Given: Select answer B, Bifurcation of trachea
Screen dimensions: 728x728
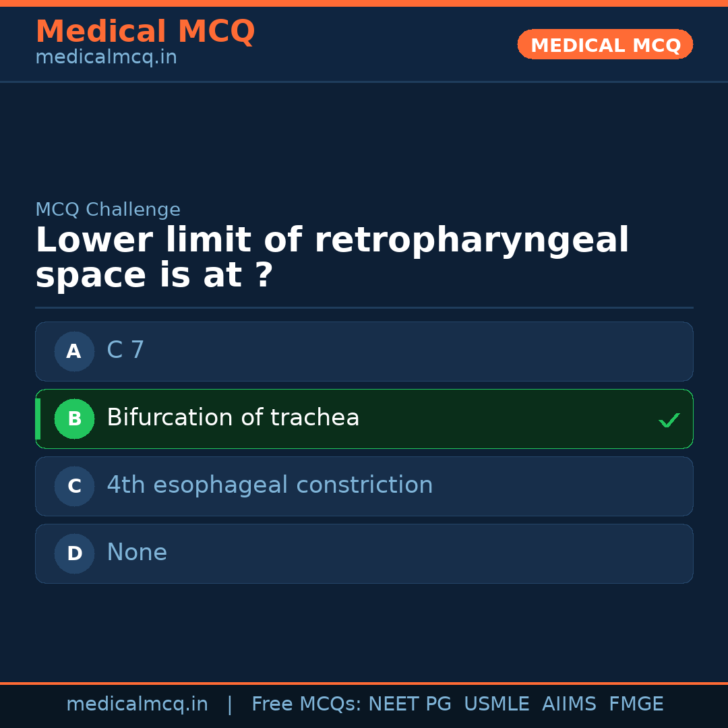Looking at the screenshot, I should coord(364,419).
